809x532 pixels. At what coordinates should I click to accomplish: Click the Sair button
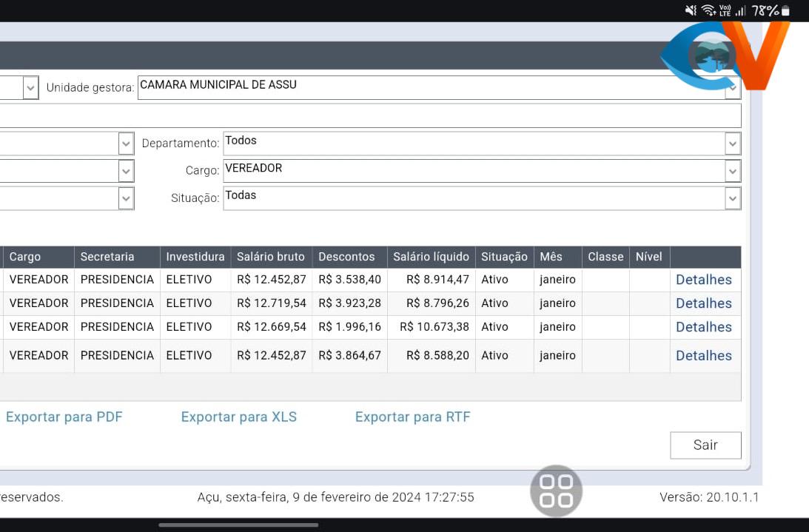[705, 445]
